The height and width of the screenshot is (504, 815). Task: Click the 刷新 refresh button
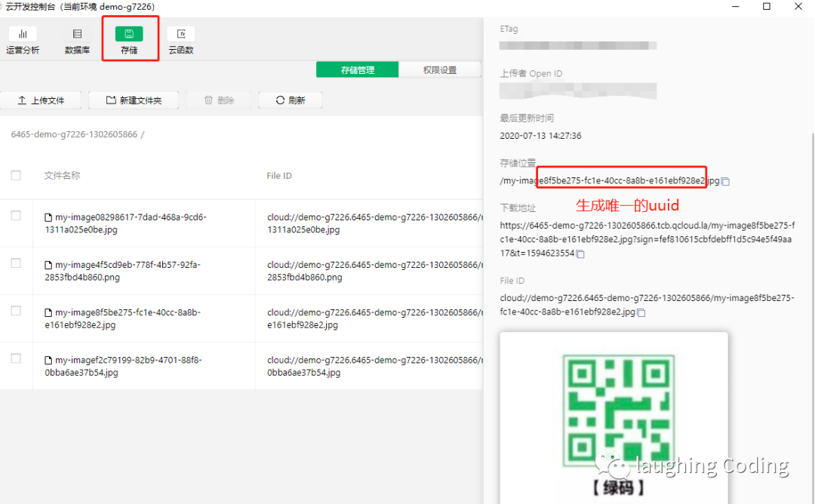(x=290, y=100)
